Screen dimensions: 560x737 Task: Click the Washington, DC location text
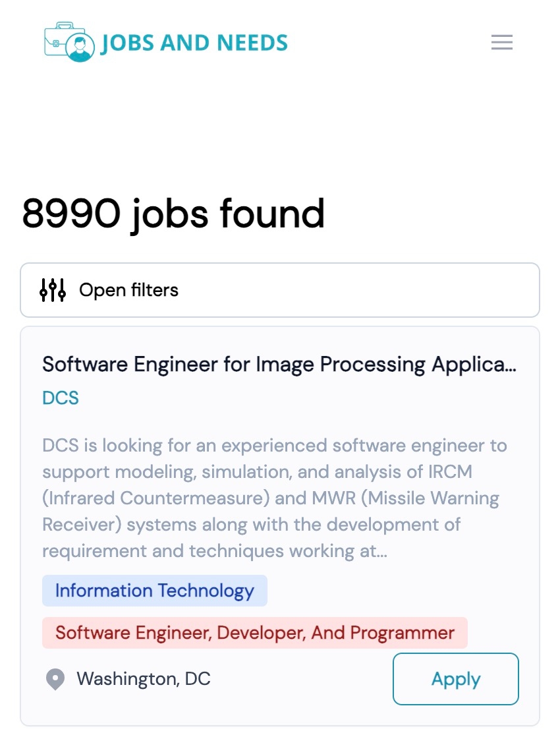pyautogui.click(x=144, y=679)
